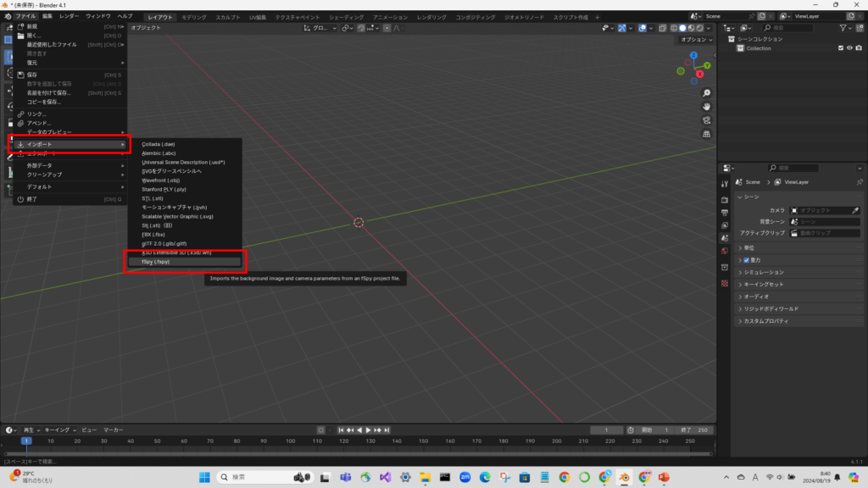The width and height of the screenshot is (868, 488).
Task: Click the eyedropper next to カメラ field
Action: (x=855, y=210)
